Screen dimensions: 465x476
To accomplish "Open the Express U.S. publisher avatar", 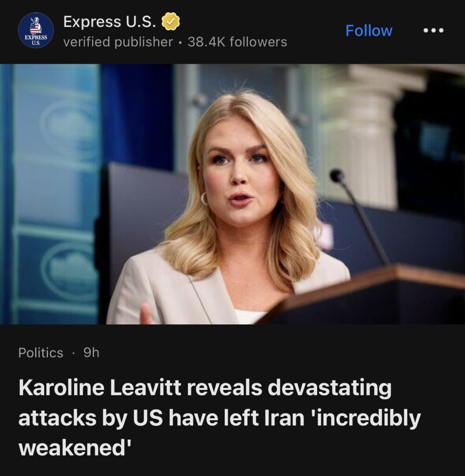I will (36, 30).
